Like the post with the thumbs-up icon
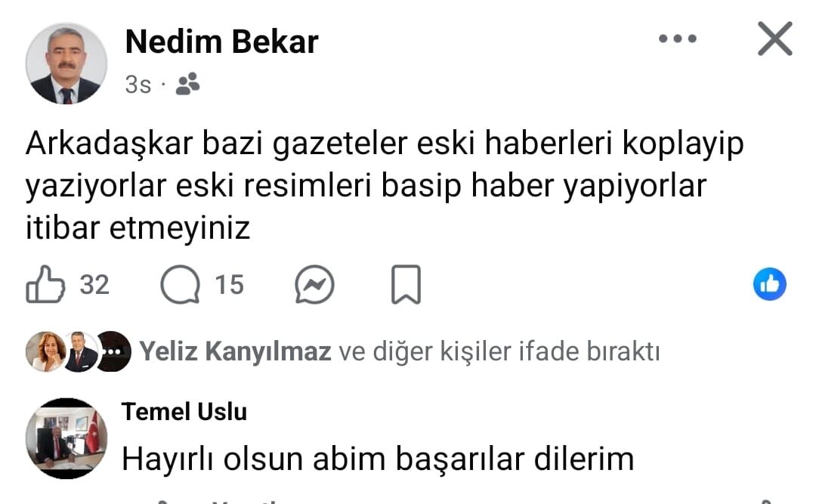This screenshot has height=504, width=816. click(46, 284)
